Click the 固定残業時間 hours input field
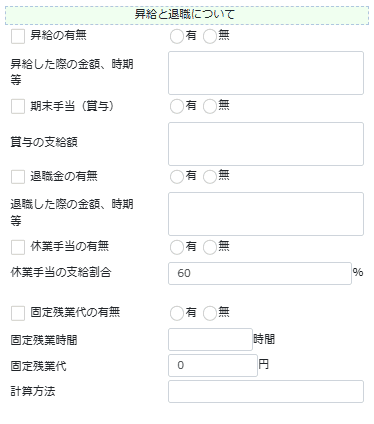 click(x=210, y=339)
